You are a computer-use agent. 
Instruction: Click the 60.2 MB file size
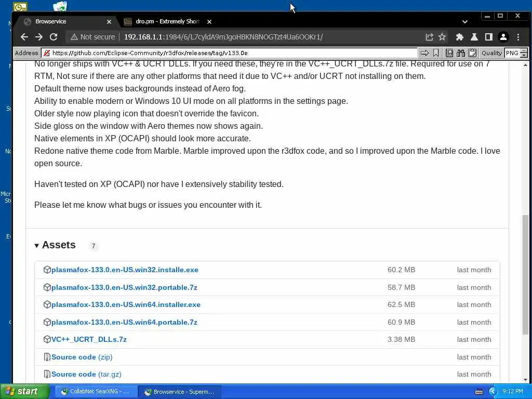point(402,270)
